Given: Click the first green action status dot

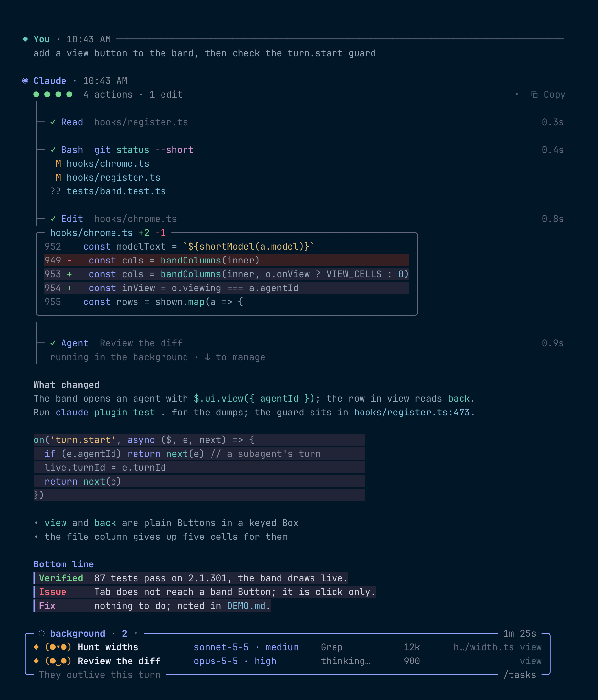Looking at the screenshot, I should pos(36,95).
